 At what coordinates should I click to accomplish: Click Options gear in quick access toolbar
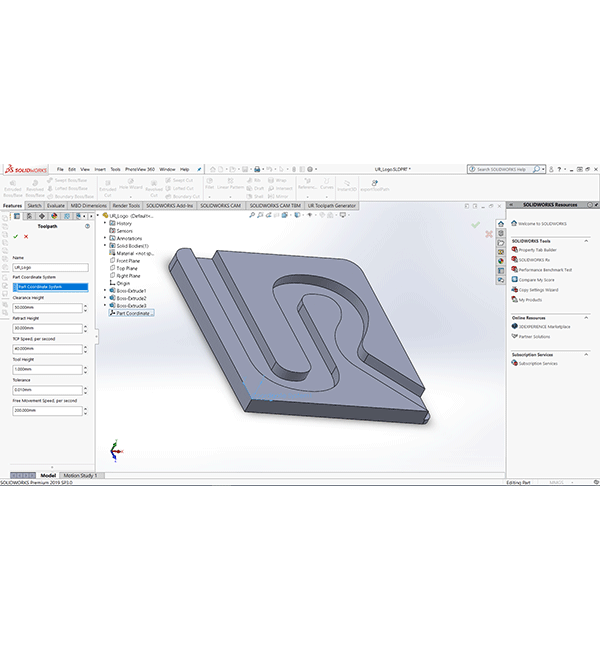pyautogui.click(x=310, y=169)
